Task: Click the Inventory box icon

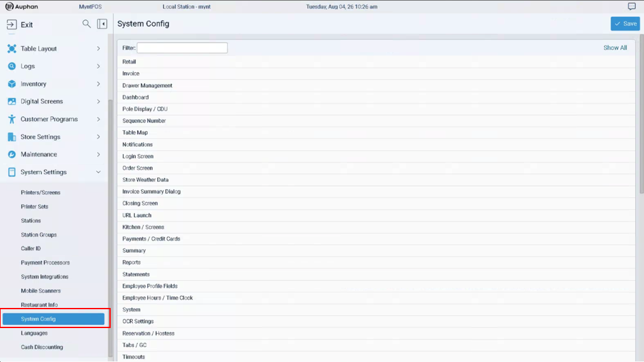Action: [12, 84]
